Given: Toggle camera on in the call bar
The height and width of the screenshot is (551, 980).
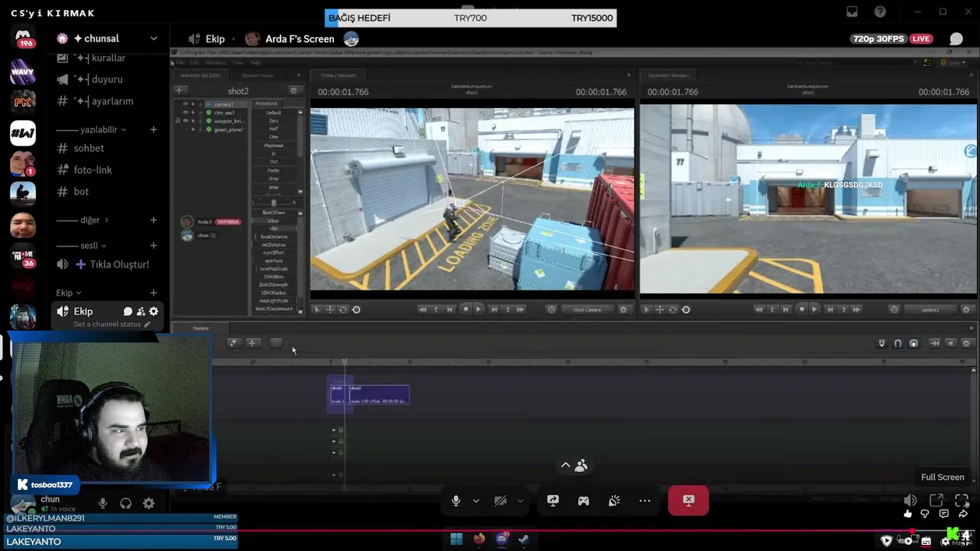Looking at the screenshot, I should 500,500.
